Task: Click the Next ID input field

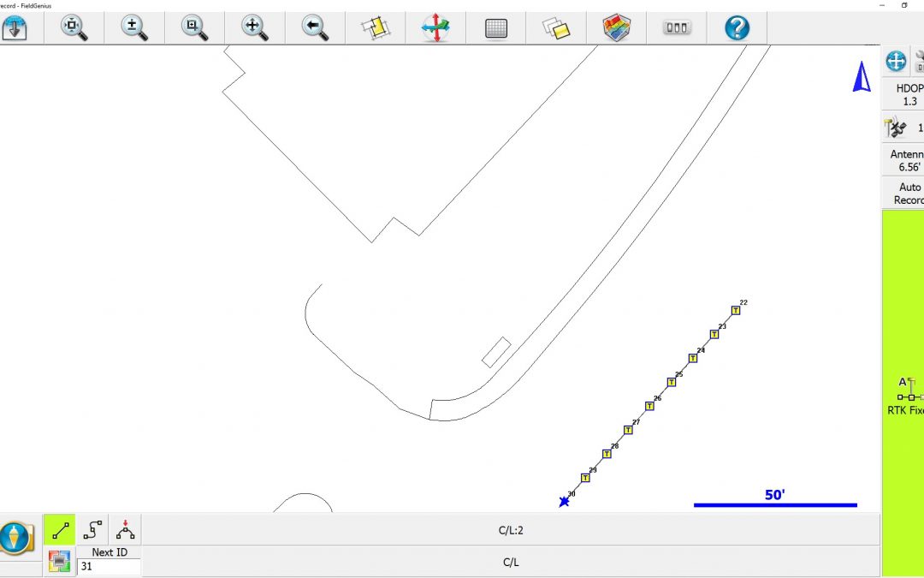Action: coord(109,567)
